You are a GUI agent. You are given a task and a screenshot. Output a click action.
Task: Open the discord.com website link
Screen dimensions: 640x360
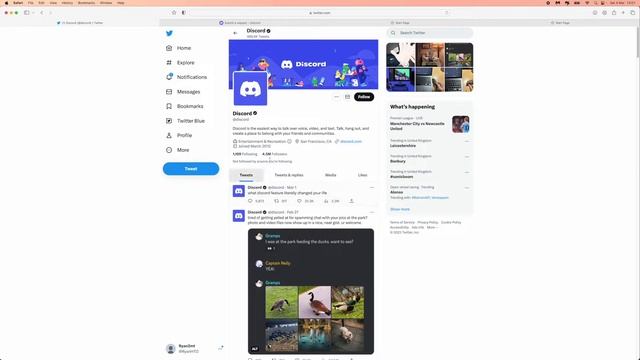[351, 141]
